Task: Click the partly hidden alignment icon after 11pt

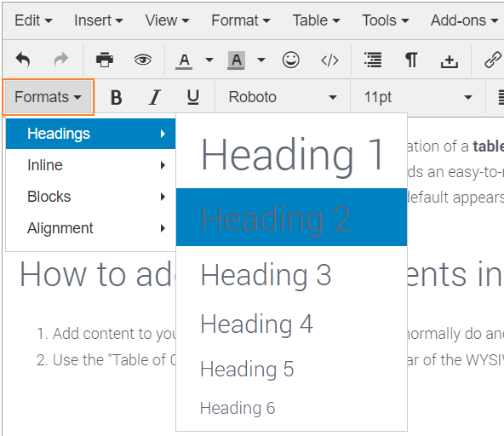Action: [x=501, y=97]
